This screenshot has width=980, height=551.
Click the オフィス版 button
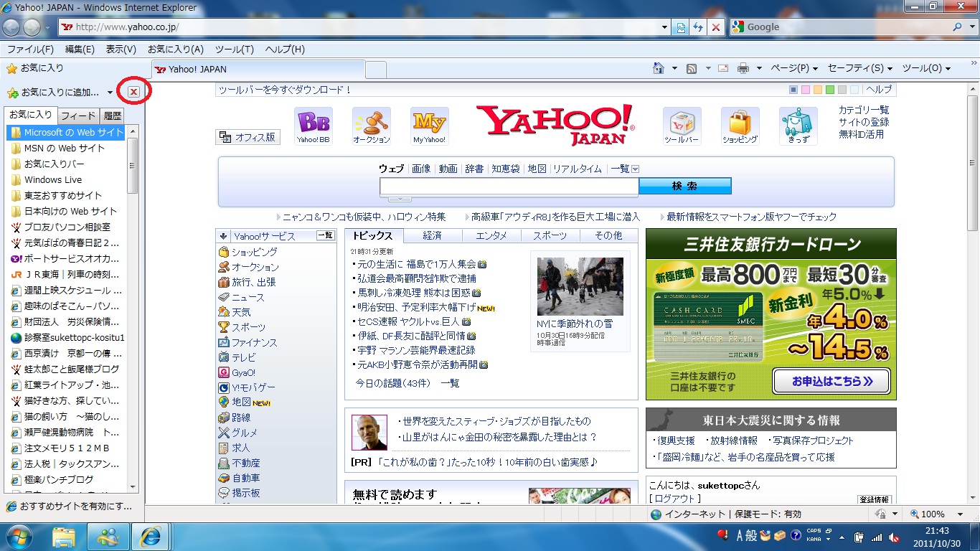[x=248, y=137]
